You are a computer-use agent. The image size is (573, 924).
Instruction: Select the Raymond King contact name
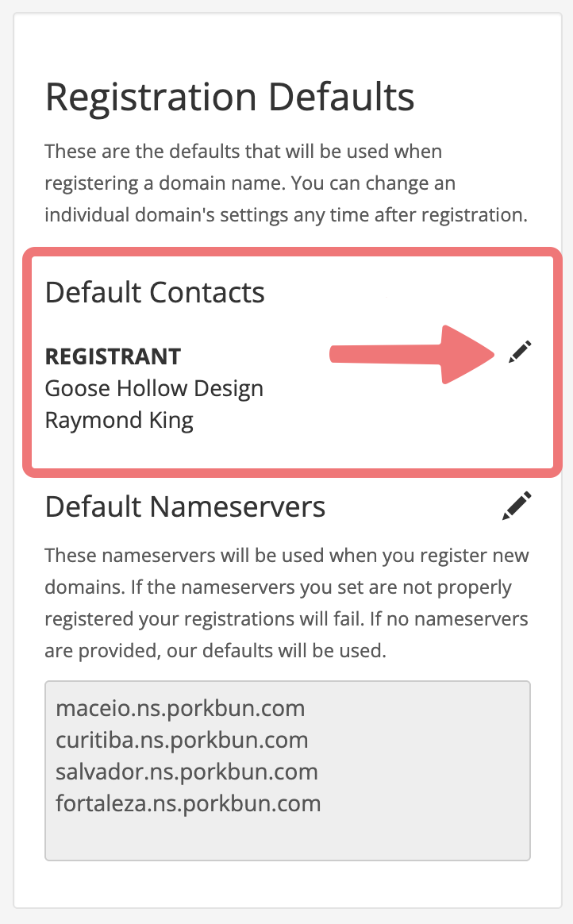coord(119,420)
